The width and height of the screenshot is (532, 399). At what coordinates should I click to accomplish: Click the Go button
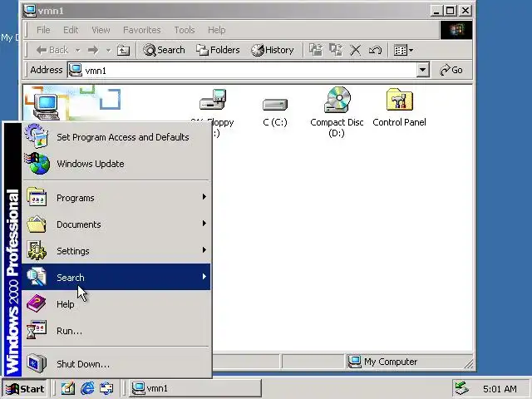(451, 70)
